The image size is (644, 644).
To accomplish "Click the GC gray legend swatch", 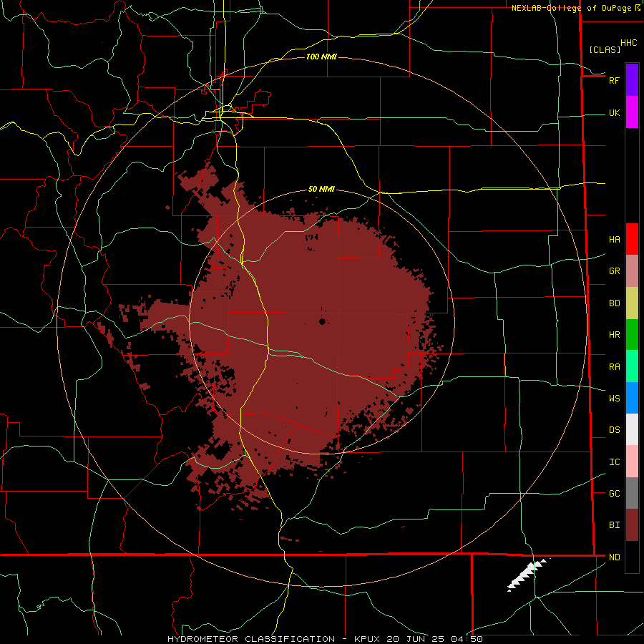I will click(x=632, y=493).
